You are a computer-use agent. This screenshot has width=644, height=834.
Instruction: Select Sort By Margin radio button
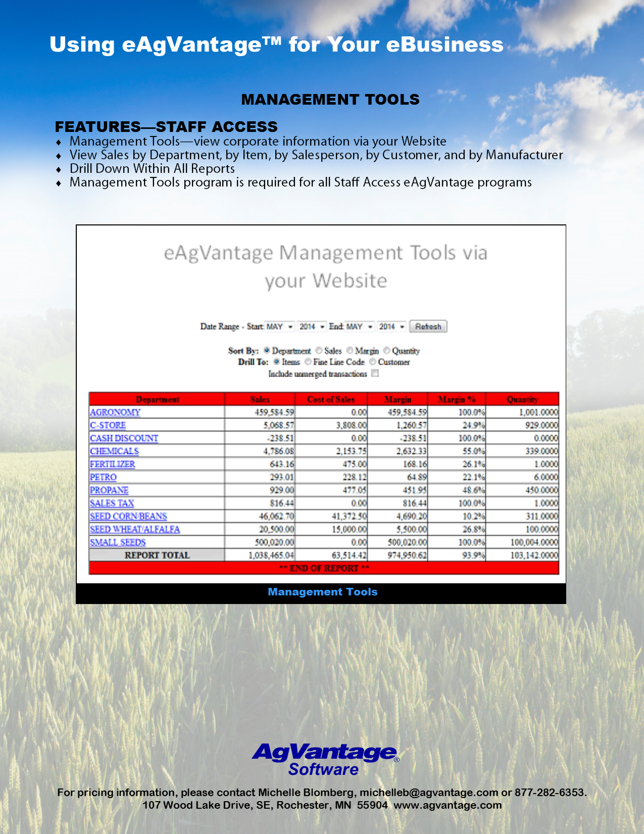pos(350,350)
